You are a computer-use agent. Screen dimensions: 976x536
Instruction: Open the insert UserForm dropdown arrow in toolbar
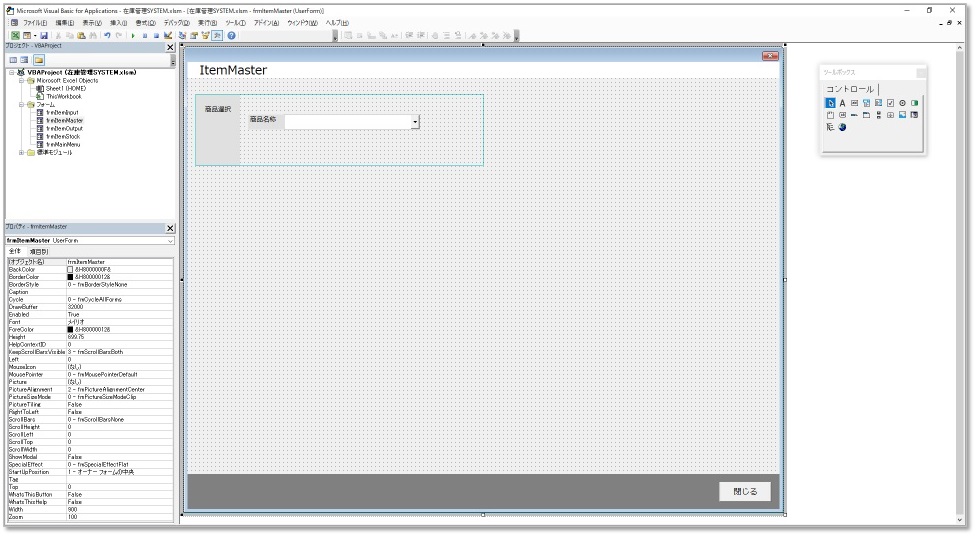35,35
